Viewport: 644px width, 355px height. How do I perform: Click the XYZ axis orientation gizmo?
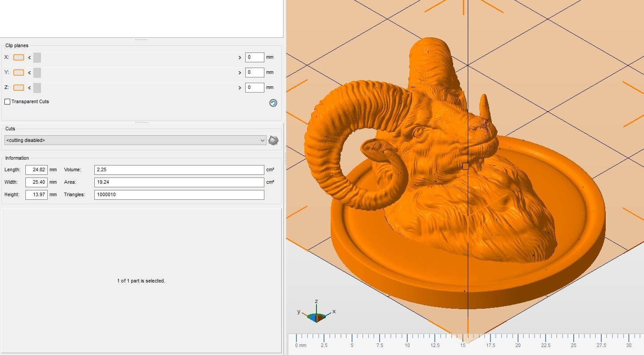316,315
